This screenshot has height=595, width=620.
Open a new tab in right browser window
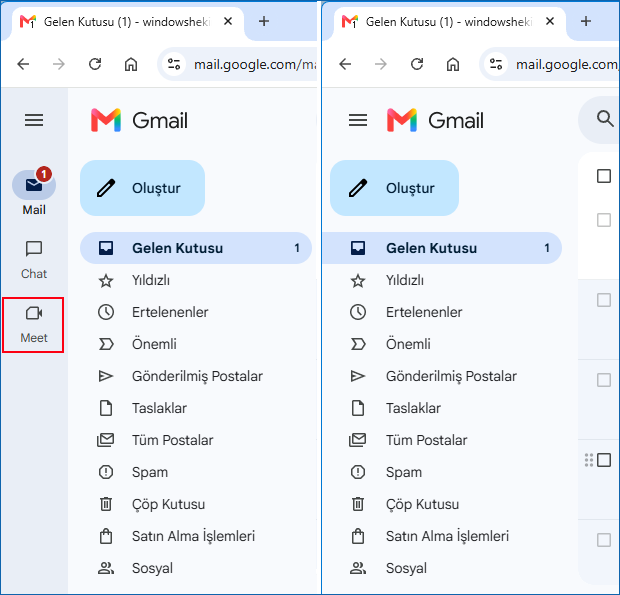point(586,21)
